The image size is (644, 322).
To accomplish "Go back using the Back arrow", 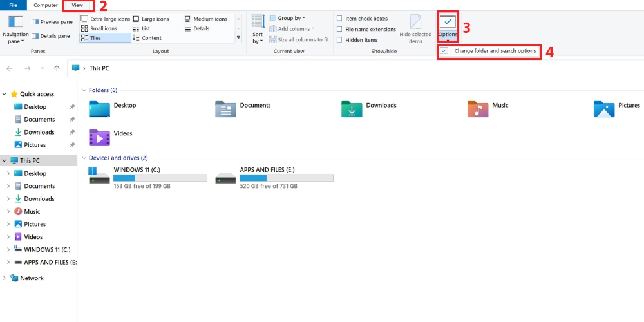I will point(10,69).
